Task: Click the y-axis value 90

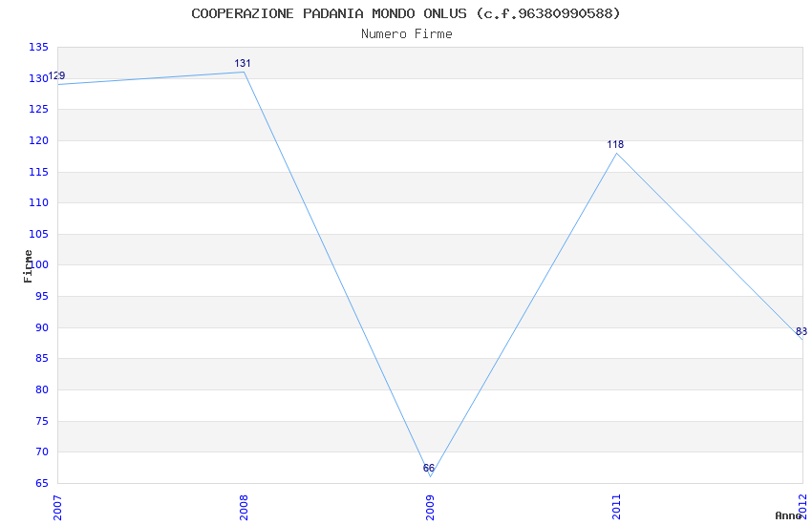Action: tap(41, 327)
